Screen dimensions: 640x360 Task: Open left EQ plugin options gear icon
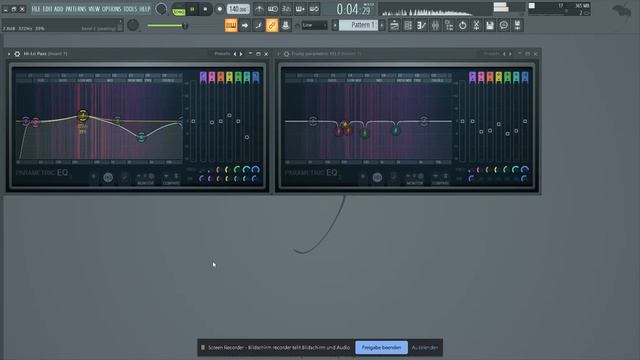pyautogui.click(x=17, y=54)
